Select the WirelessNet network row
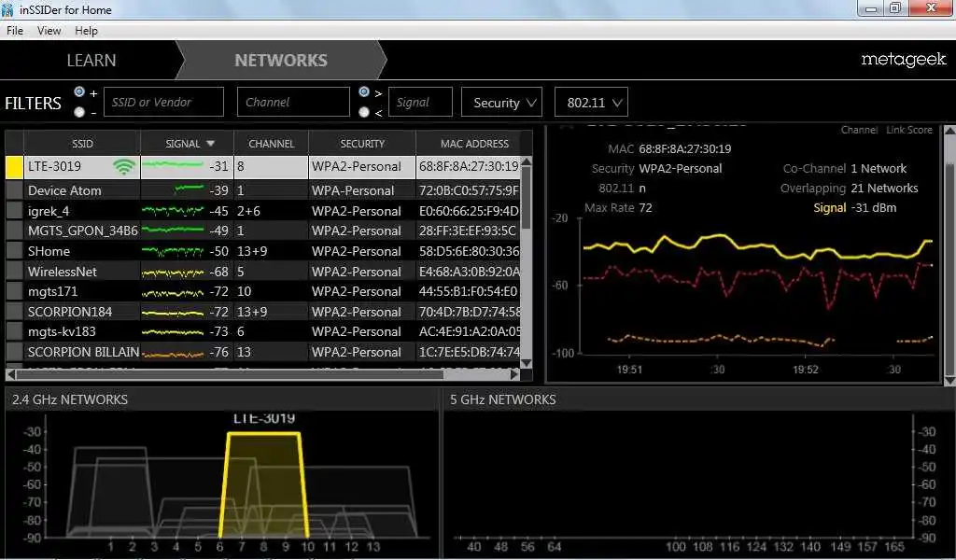This screenshot has width=956, height=560. 263,272
